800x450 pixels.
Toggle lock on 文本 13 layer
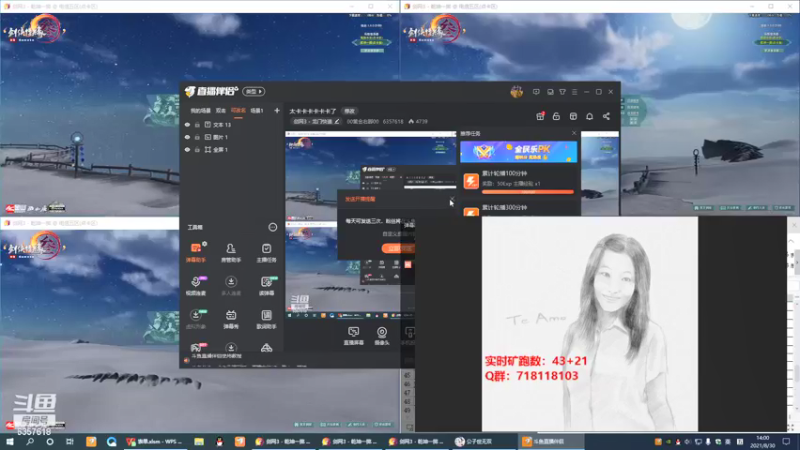(197, 124)
